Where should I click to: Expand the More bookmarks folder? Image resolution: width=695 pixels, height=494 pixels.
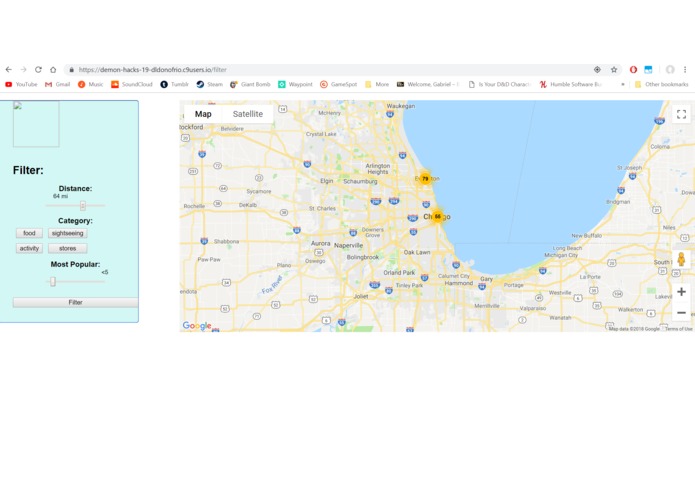point(377,84)
